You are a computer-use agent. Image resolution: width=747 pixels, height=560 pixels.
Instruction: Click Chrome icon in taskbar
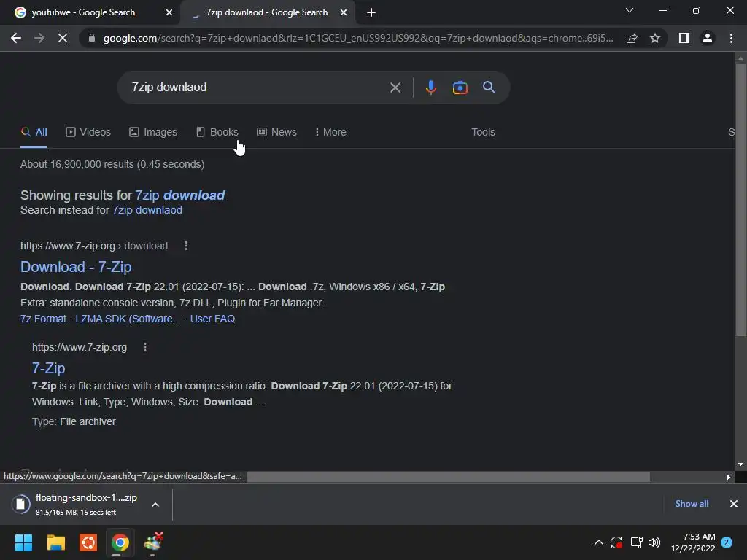[x=120, y=542]
